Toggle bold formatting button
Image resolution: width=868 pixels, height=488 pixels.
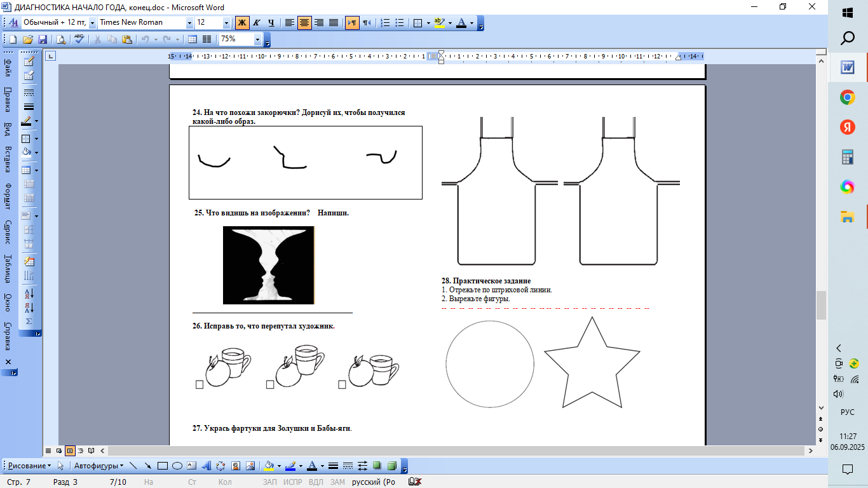(x=242, y=23)
